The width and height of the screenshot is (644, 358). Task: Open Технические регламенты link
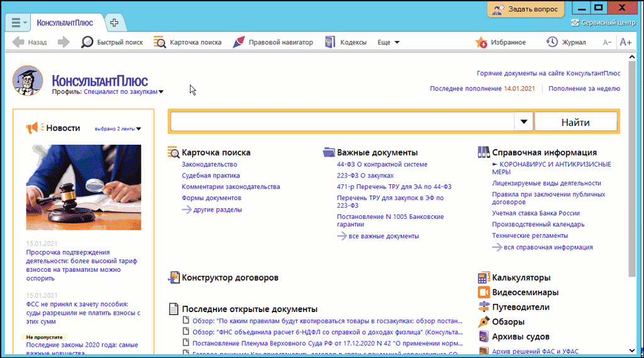(530, 235)
